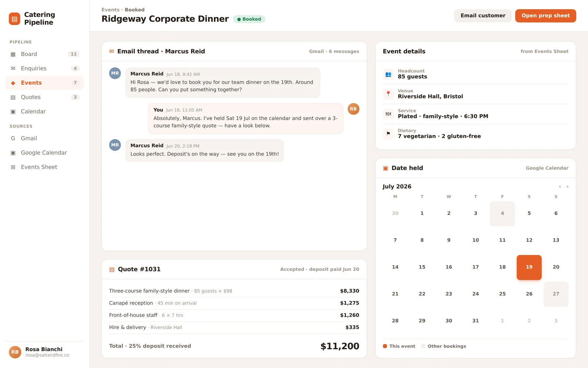
Task: Open the Board pipeline view
Action: coord(44,54)
